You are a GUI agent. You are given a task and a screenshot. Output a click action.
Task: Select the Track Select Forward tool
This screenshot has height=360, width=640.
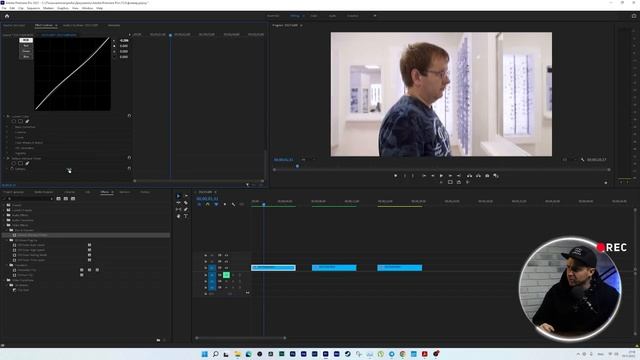(186, 196)
